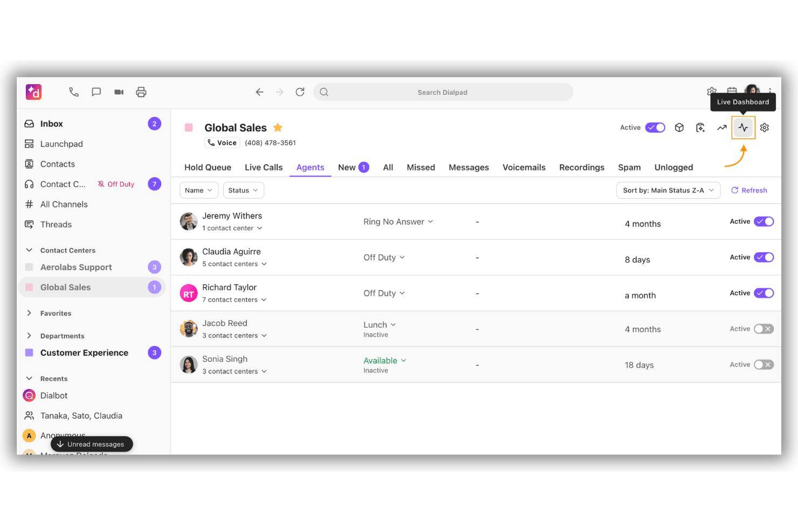798x532 pixels.
Task: Collapse the Recents sidebar section
Action: [x=29, y=378]
